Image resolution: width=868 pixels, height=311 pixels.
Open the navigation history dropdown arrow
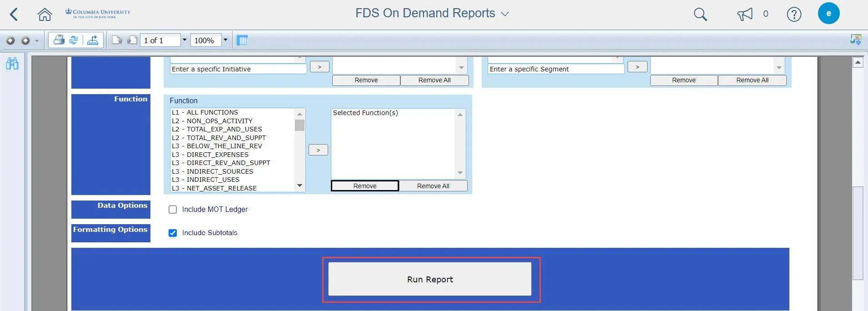(x=37, y=41)
